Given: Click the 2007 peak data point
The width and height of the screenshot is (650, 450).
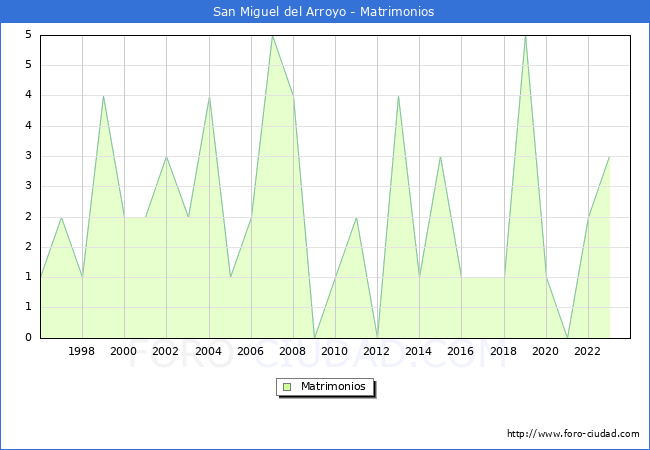Looking at the screenshot, I should (271, 35).
